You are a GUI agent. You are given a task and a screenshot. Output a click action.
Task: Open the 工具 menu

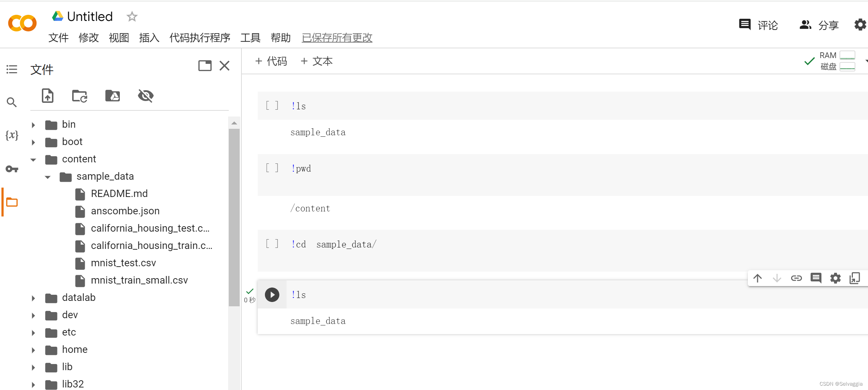point(250,38)
